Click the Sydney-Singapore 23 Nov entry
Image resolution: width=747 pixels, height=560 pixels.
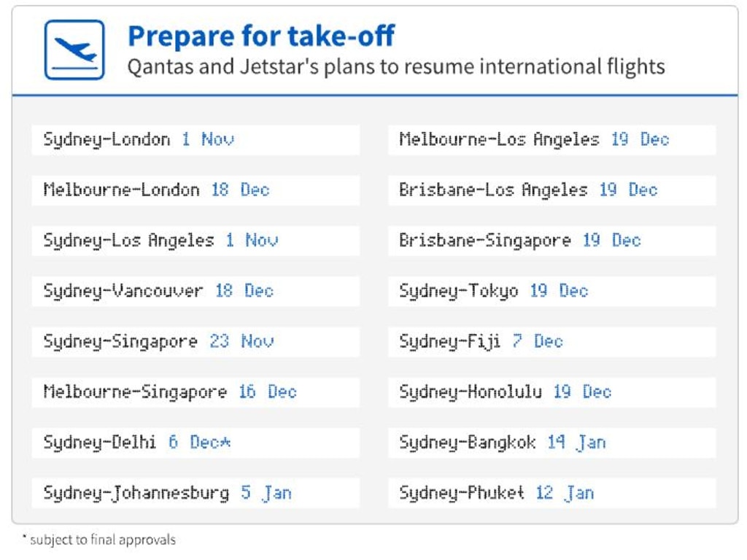(x=196, y=342)
